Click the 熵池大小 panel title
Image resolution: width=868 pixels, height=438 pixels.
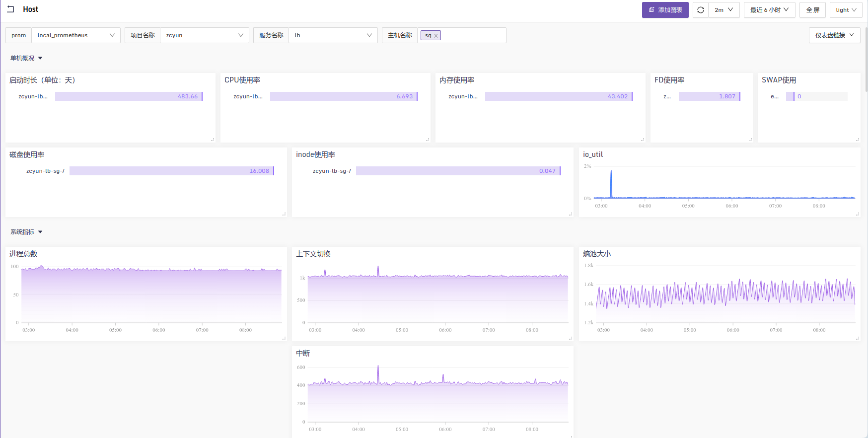(597, 254)
